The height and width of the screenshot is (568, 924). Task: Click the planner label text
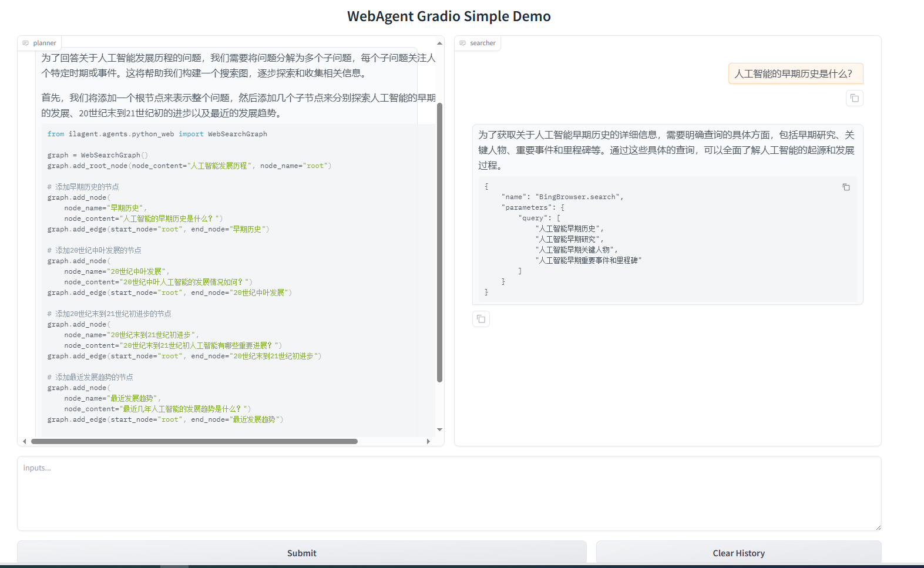tap(45, 43)
